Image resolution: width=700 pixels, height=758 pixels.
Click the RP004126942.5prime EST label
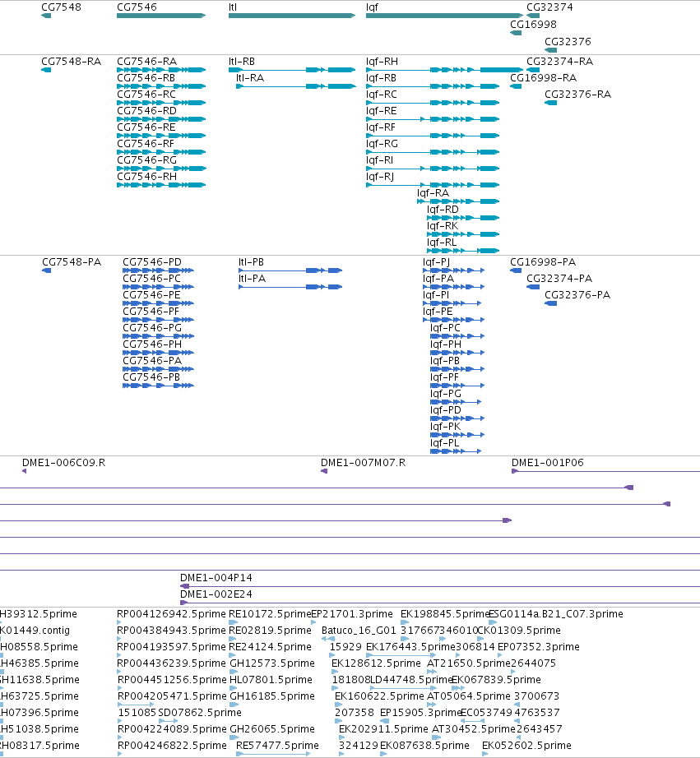point(171,614)
